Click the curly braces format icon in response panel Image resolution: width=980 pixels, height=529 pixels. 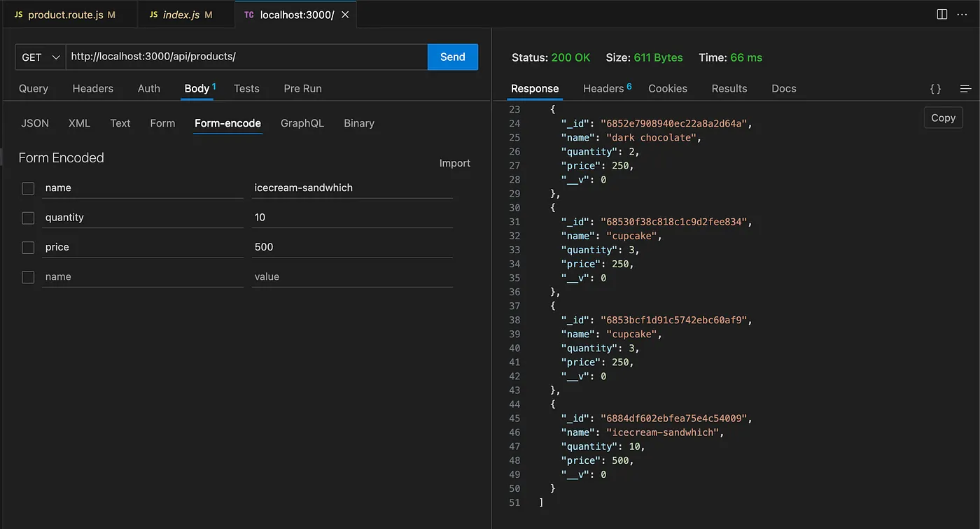(934, 88)
